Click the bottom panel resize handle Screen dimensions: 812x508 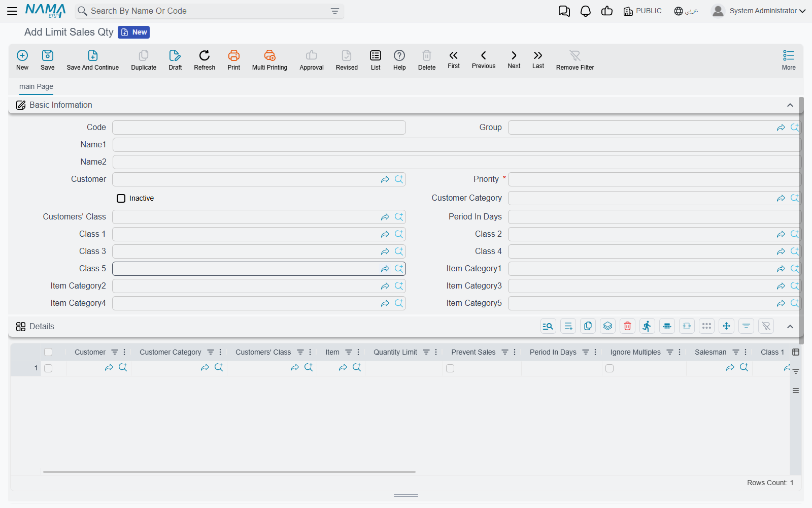(x=406, y=495)
